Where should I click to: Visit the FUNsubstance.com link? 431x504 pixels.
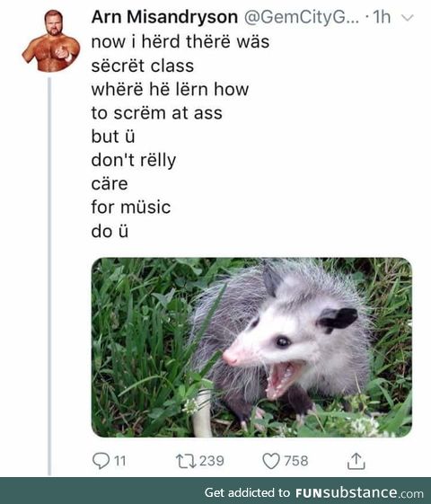[359, 492]
